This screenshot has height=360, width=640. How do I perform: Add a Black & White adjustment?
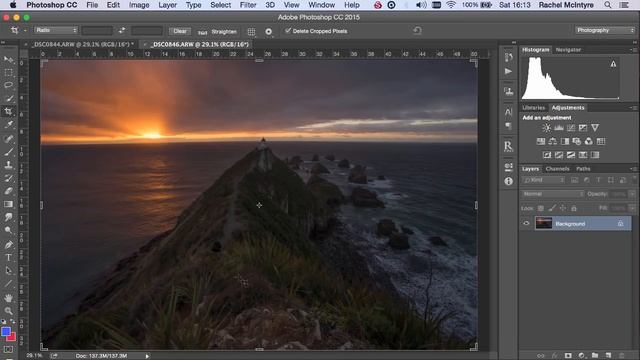(565, 141)
